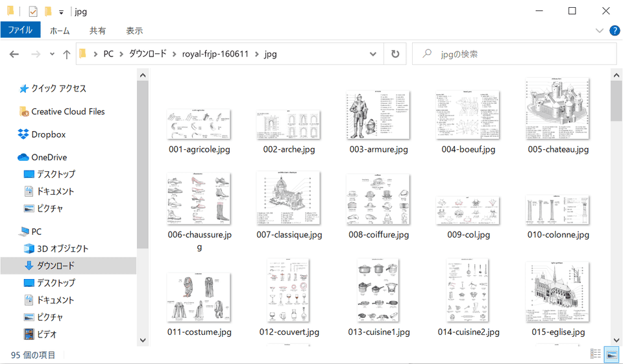Open Creative Cloud Files in the sidebar

[67, 112]
